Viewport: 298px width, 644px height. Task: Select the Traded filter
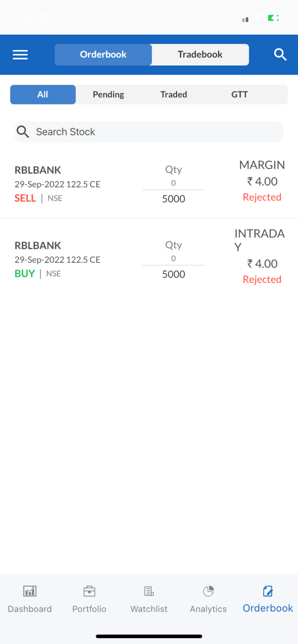[174, 94]
